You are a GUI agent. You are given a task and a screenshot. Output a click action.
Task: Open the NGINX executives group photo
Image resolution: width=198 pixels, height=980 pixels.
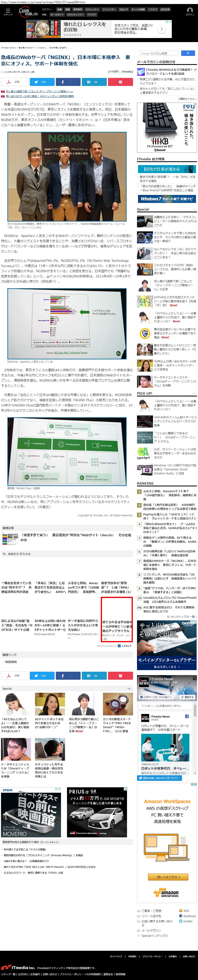[67, 176]
